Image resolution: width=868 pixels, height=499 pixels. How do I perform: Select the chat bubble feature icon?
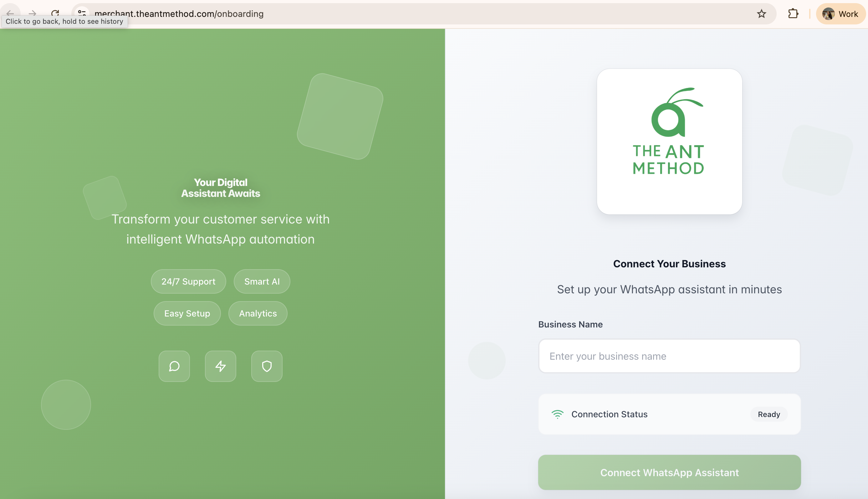[174, 366]
